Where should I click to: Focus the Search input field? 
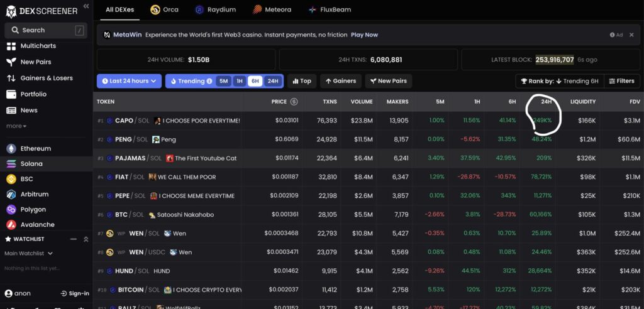tap(46, 30)
